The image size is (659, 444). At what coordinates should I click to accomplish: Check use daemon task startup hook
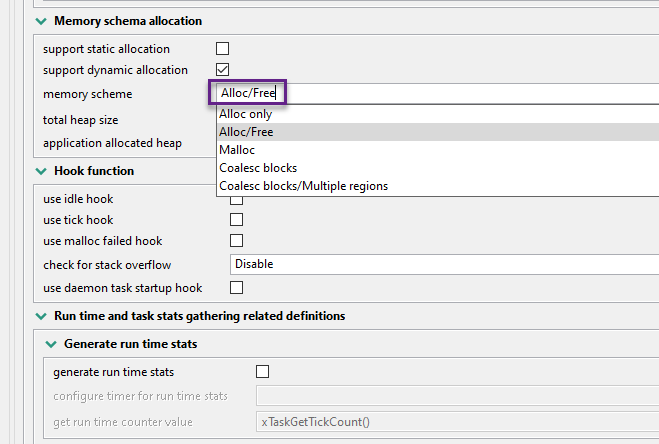click(237, 288)
